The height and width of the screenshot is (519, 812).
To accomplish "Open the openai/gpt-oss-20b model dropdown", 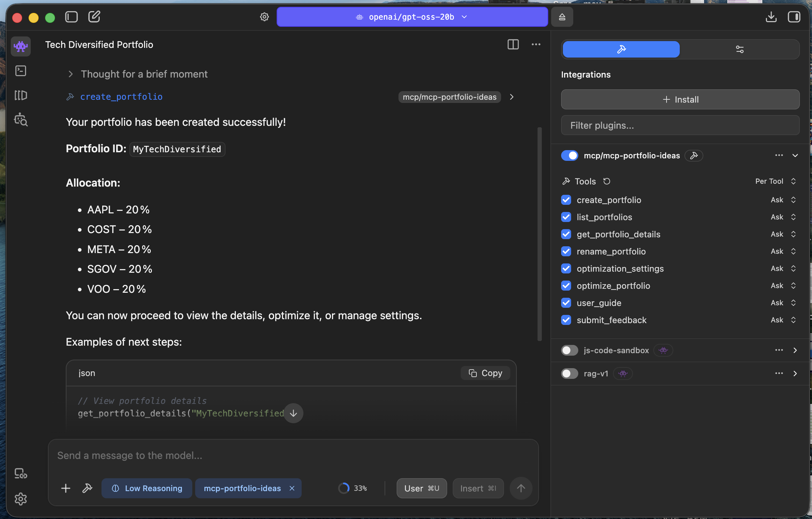I will pyautogui.click(x=412, y=17).
